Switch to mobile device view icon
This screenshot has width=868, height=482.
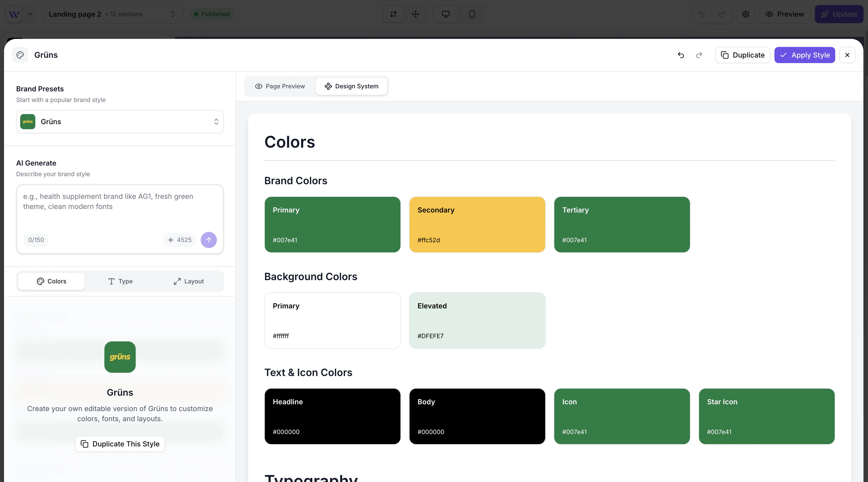[x=472, y=14]
